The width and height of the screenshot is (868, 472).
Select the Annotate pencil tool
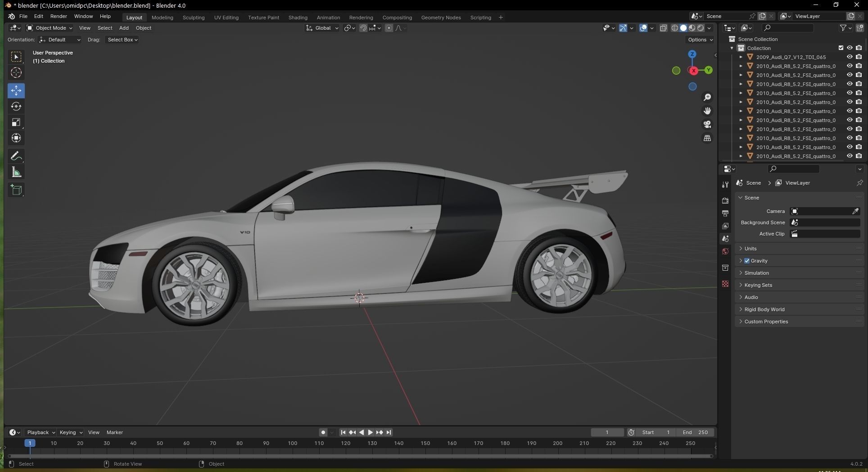coord(16,156)
